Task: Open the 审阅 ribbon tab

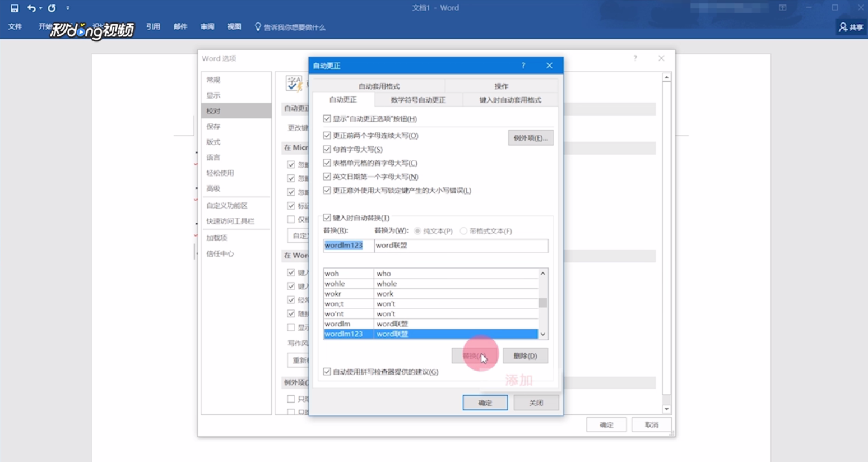Action: point(207,26)
